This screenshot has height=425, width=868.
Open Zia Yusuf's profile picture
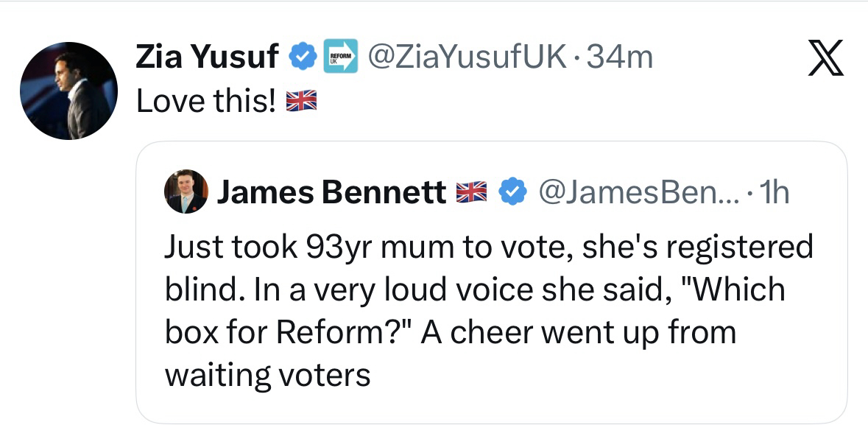click(x=68, y=91)
